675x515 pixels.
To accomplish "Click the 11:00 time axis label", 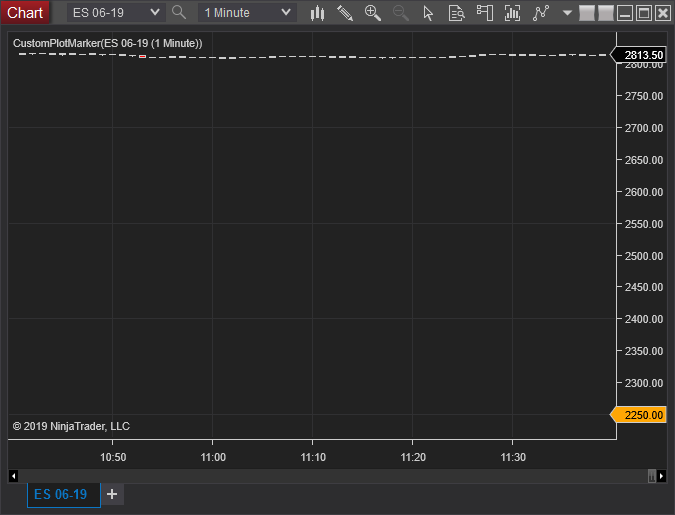I will pyautogui.click(x=213, y=457).
